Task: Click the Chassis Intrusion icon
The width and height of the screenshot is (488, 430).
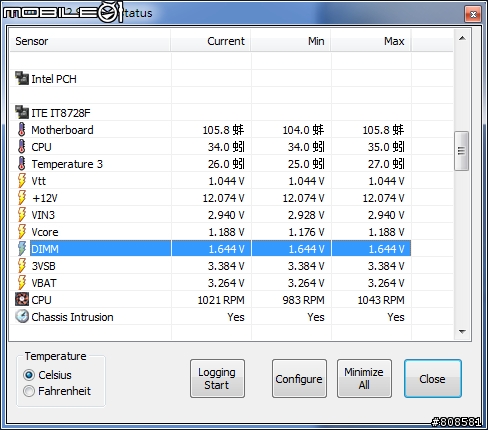Action: coord(22,316)
